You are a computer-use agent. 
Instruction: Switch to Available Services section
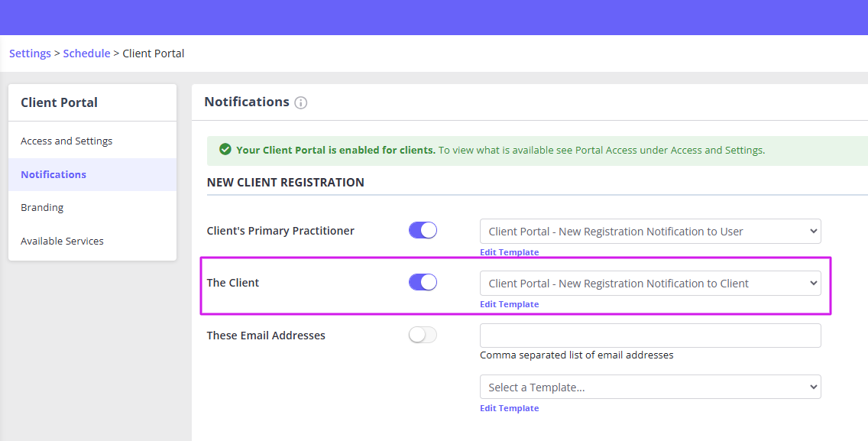click(x=62, y=241)
